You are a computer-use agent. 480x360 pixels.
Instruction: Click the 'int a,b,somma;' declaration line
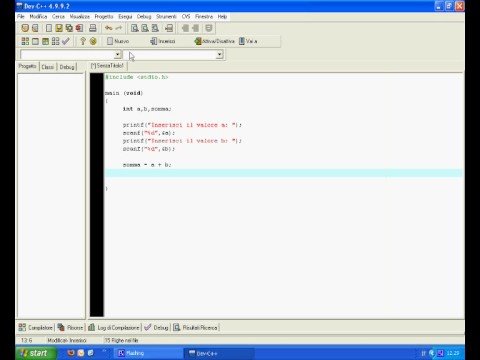[x=147, y=109]
